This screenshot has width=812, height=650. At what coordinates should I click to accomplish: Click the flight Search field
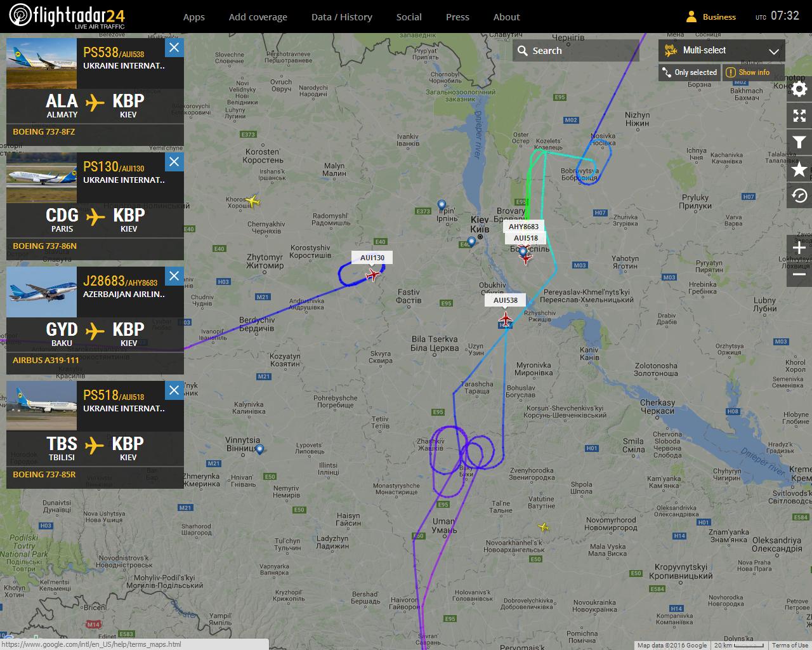click(x=576, y=51)
